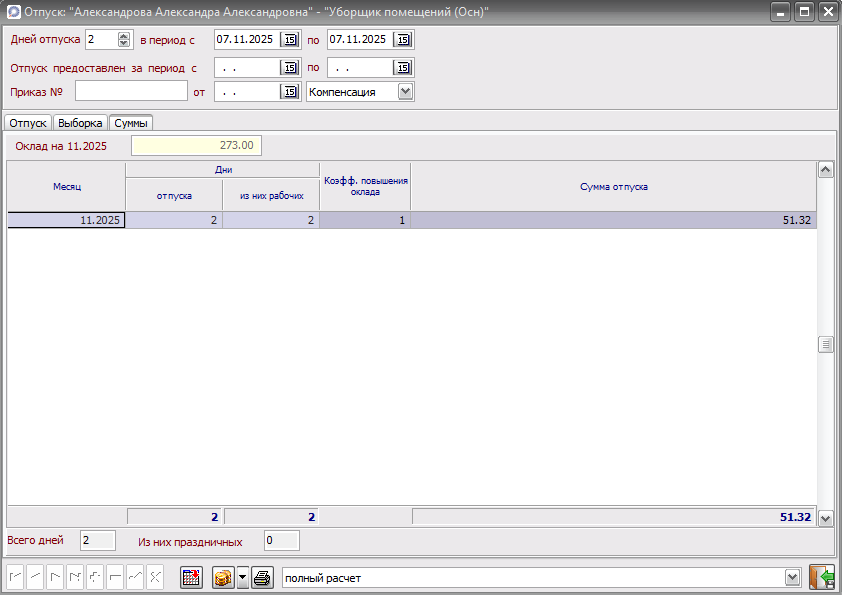
Task: Open calendar for vacation period start date
Action: (x=290, y=40)
